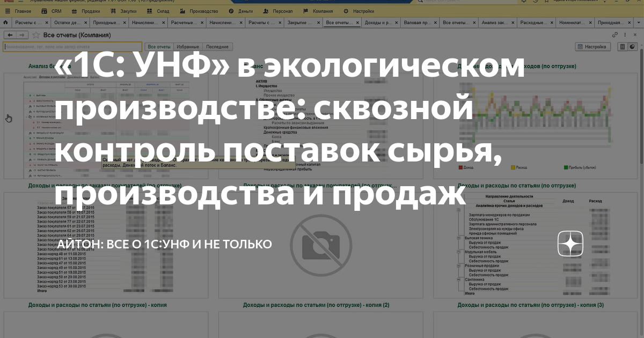Open the Настройка button
Screen dimensions: 644x338
pos(593,47)
